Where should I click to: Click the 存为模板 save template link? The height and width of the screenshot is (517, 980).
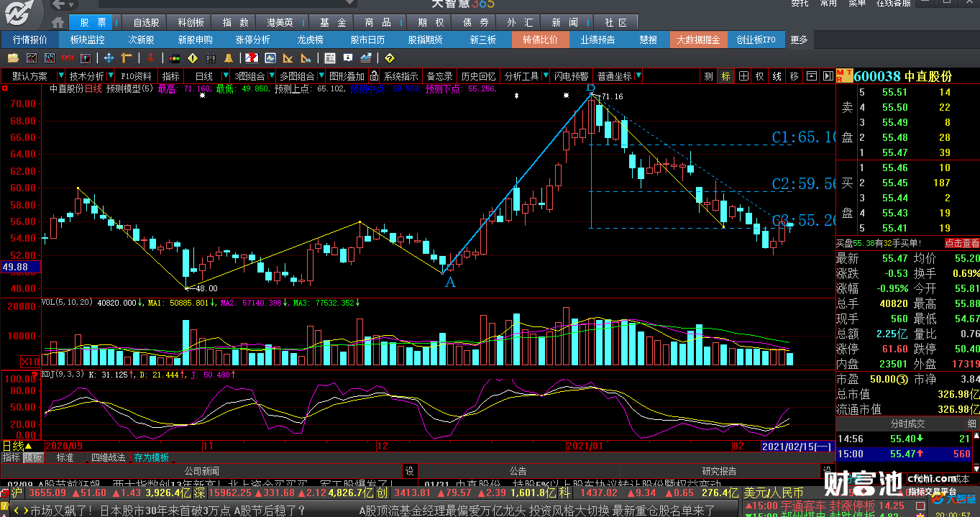click(x=152, y=457)
